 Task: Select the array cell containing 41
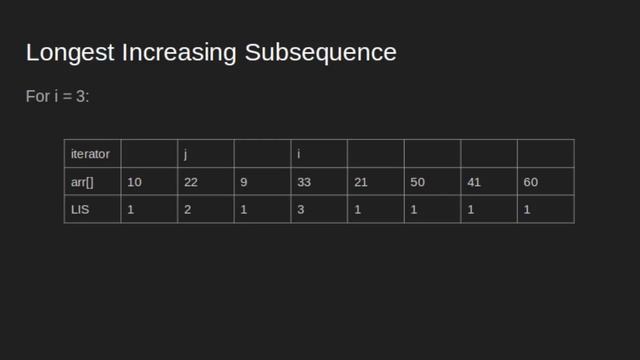coord(489,181)
